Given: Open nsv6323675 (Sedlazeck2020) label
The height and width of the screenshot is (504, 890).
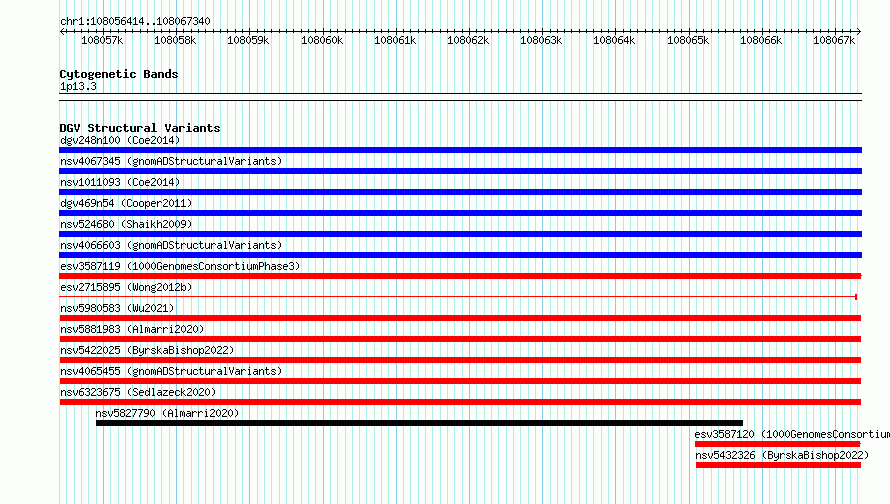Looking at the screenshot, I should [x=138, y=392].
